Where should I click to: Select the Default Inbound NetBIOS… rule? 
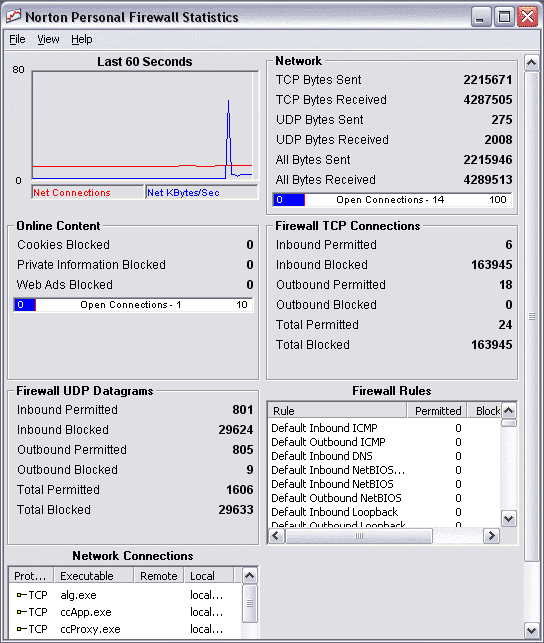tap(338, 470)
